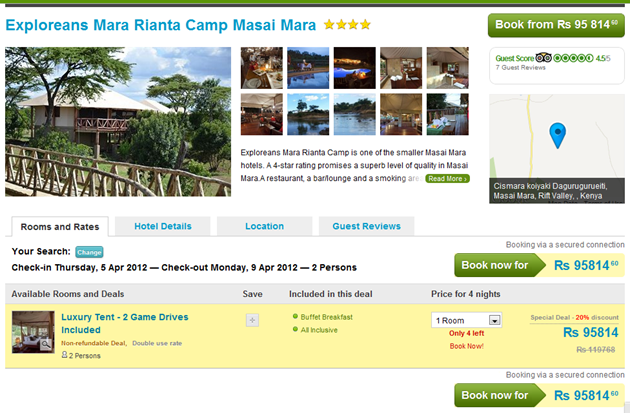Expand description with Read More

point(446,178)
